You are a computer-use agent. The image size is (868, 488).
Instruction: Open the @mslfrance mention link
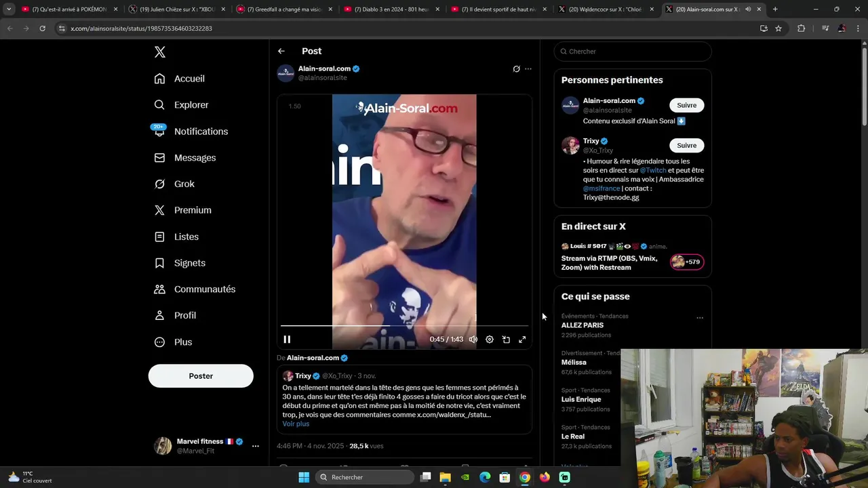tap(601, 188)
